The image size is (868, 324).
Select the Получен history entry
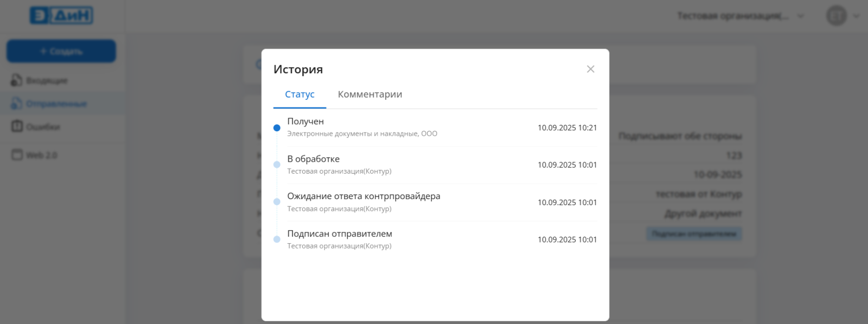pyautogui.click(x=305, y=122)
